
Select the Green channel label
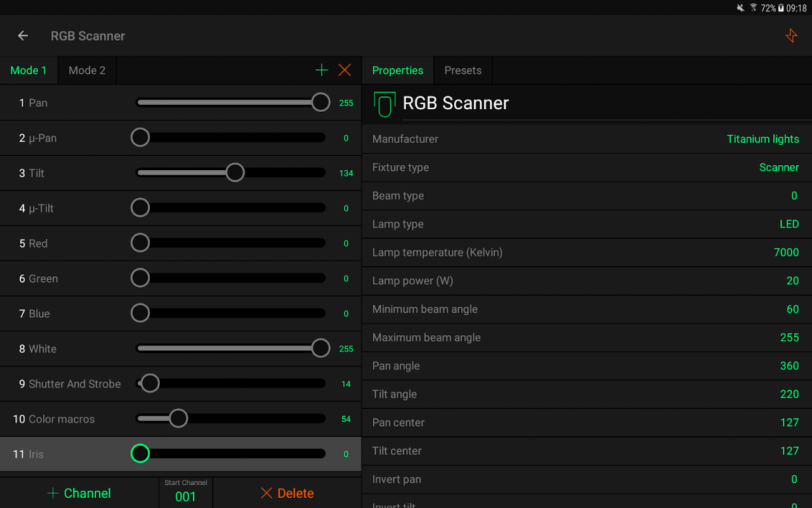click(43, 278)
